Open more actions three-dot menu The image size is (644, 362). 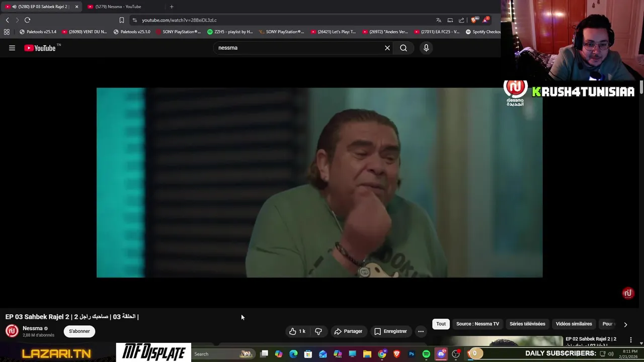[421, 331]
